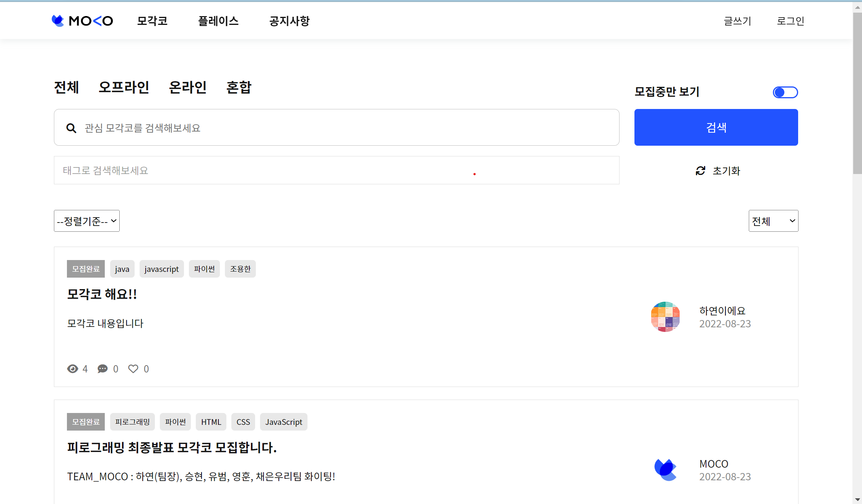Click the page's vertical scrollbar thumb
Image resolution: width=862 pixels, height=504 pixels.
pyautogui.click(x=857, y=94)
